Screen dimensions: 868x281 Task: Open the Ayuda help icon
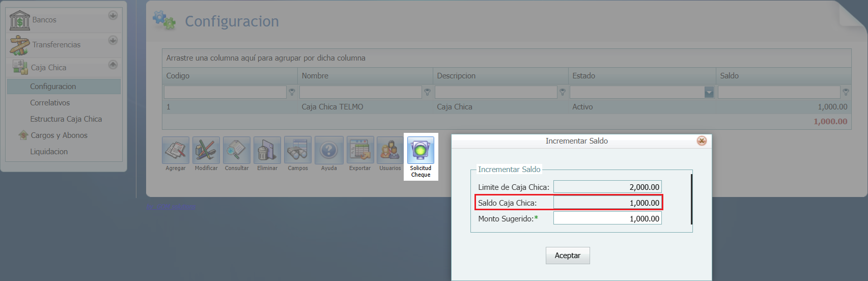point(329,150)
